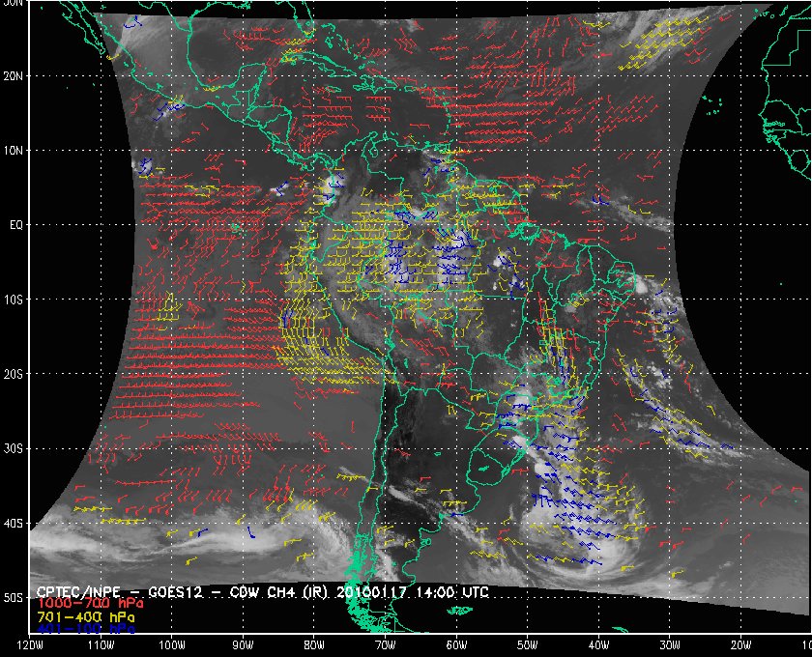Click the CDW CH4 (IR) channel text
The height and width of the screenshot is (657, 812).
pos(278,592)
